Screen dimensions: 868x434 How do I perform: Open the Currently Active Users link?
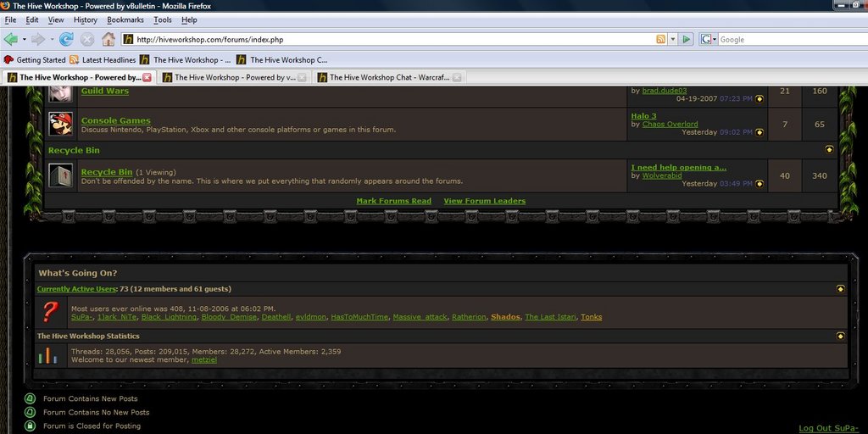click(x=77, y=289)
